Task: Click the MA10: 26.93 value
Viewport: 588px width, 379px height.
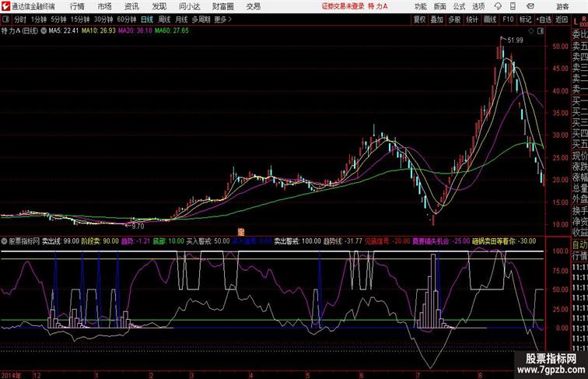Action: click(x=99, y=31)
